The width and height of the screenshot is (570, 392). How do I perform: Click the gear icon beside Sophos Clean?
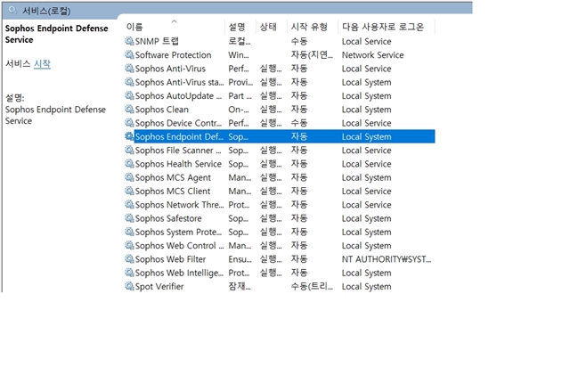coord(129,109)
